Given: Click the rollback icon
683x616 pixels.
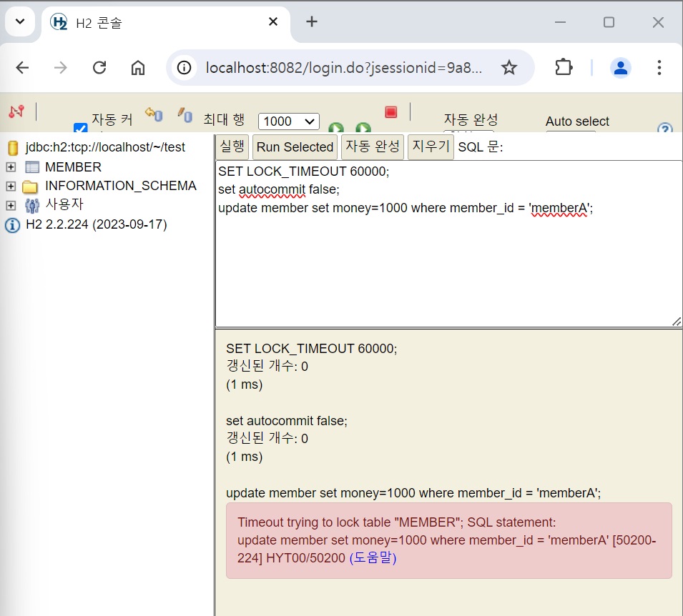Looking at the screenshot, I should click(x=154, y=114).
